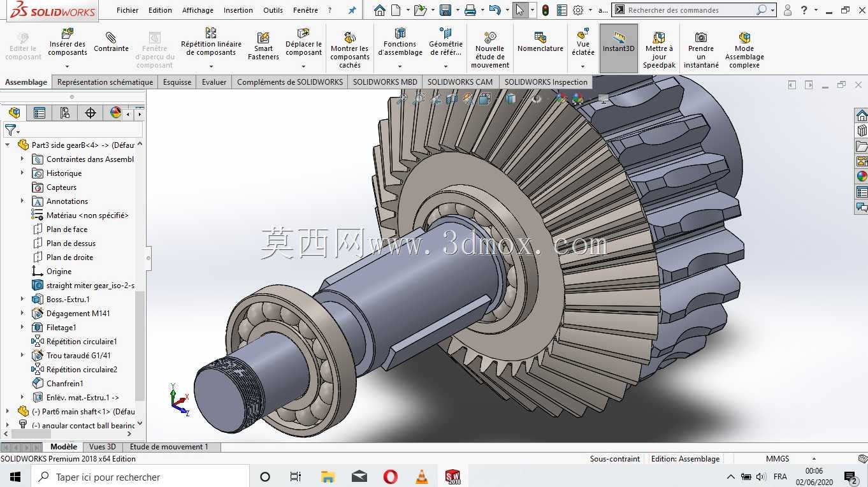Viewport: 868px width, 487px height.
Task: Select Plan de face in the feature tree
Action: (x=67, y=229)
